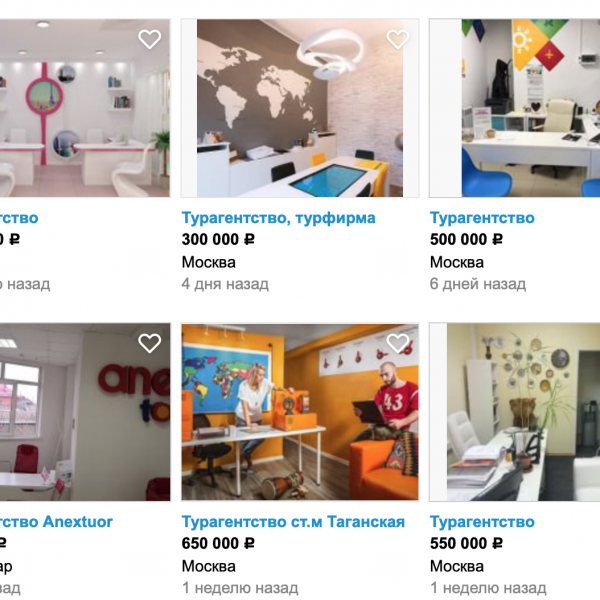Toggle heart on world map office listing
The width and height of the screenshot is (600, 600).
398,39
